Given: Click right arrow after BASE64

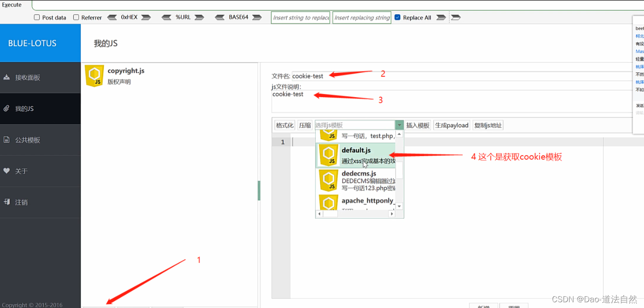Looking at the screenshot, I should point(256,17).
